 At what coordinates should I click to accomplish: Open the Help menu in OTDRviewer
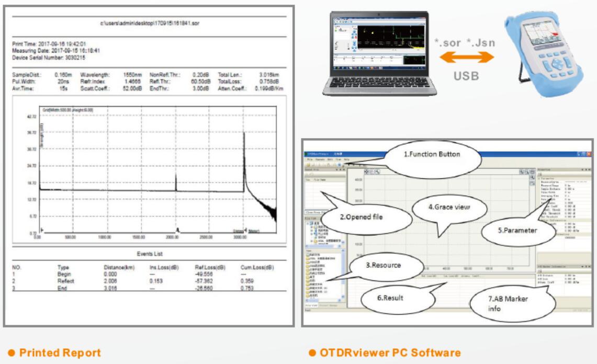[x=346, y=160]
